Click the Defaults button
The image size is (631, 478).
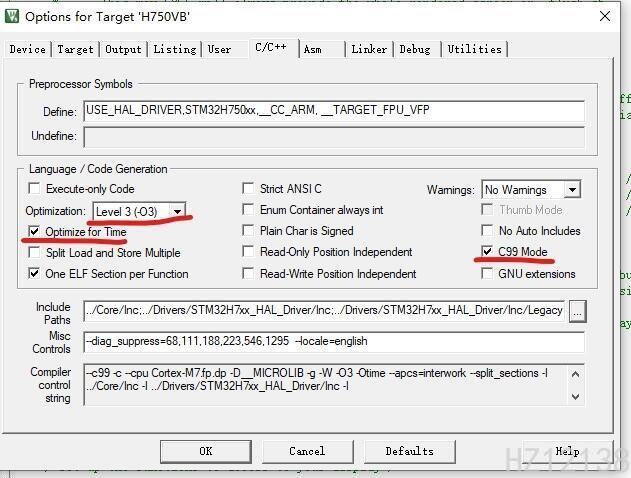[410, 451]
